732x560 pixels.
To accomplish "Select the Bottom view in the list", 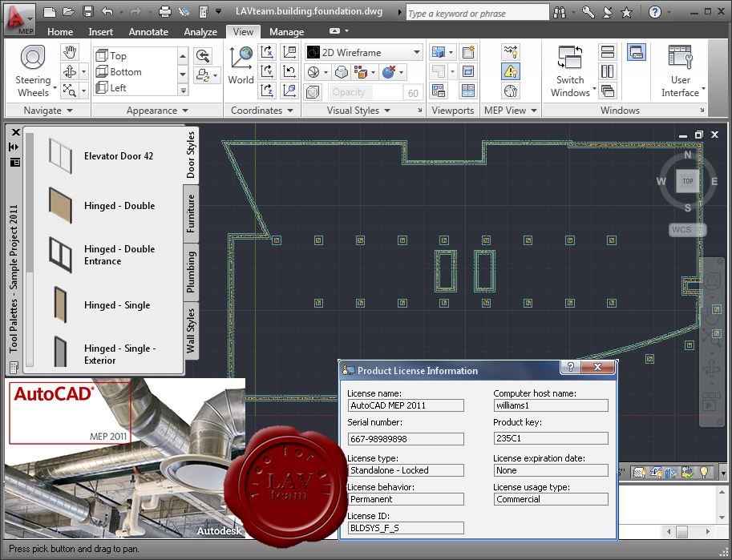I will (135, 72).
